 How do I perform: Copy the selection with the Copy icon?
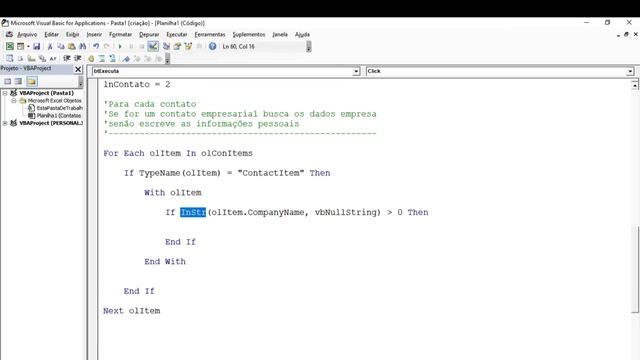(x=61, y=47)
